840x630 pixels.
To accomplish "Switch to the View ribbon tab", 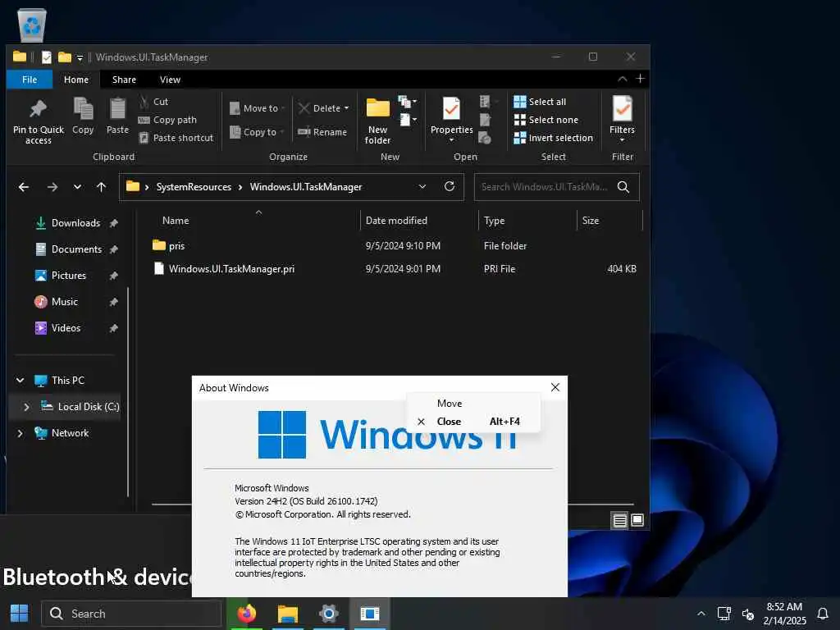I will tap(170, 80).
